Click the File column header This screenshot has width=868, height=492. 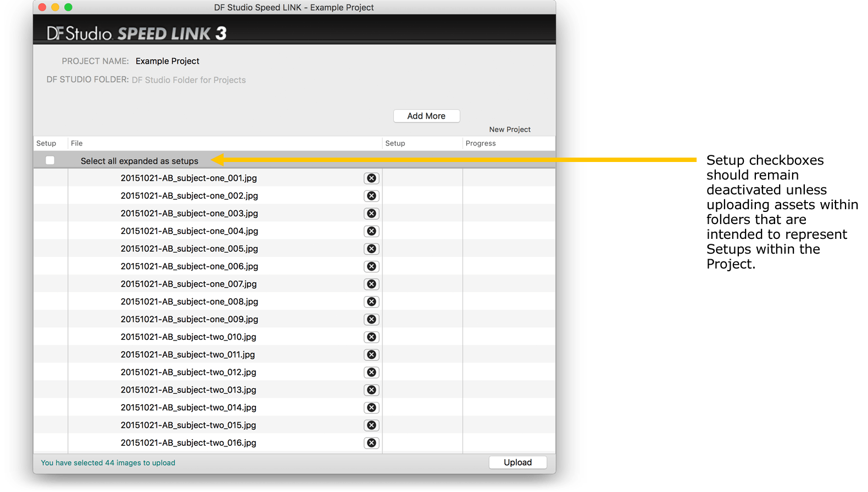pos(225,143)
